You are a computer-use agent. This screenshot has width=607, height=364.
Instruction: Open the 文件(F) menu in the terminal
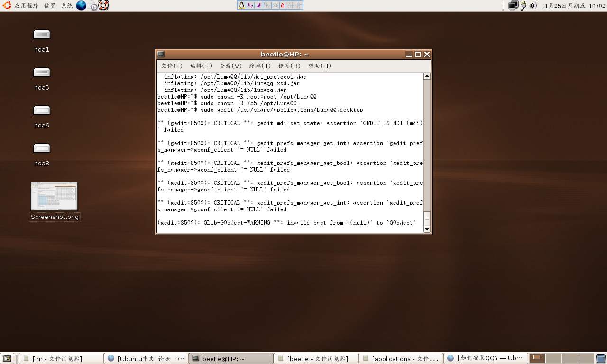pyautogui.click(x=172, y=66)
